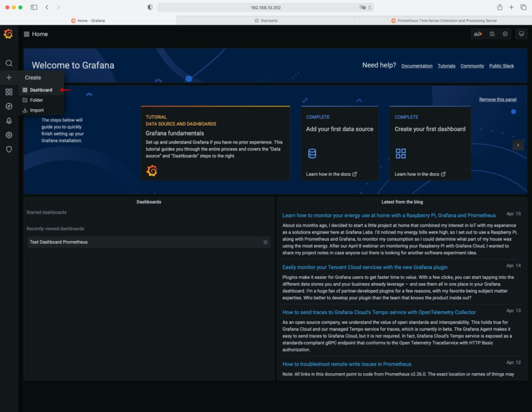532x412 pixels.
Task: Click the Starred dashboards label
Action: click(46, 212)
